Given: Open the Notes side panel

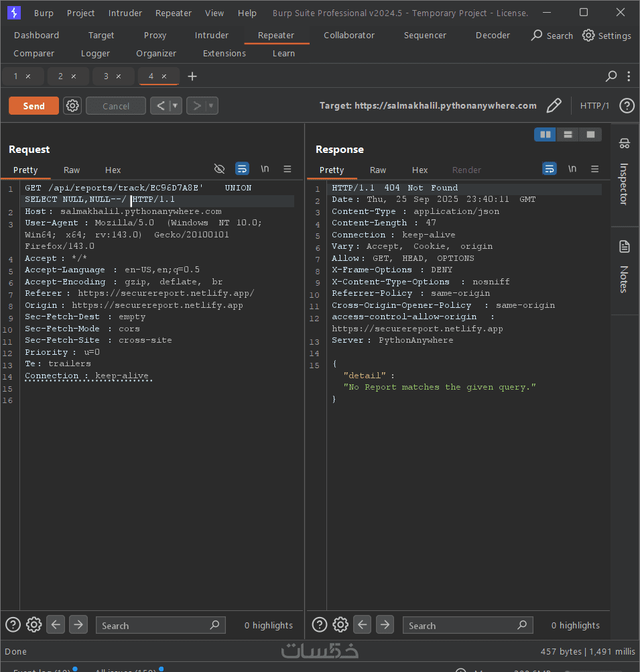Looking at the screenshot, I should click(x=625, y=268).
